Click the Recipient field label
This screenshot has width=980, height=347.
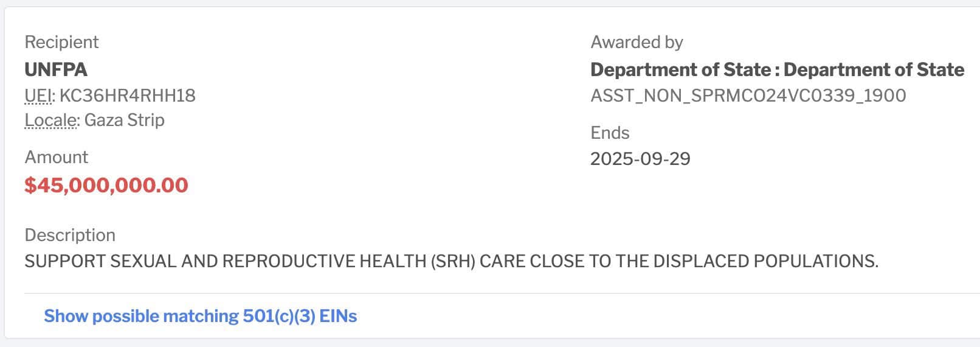pyautogui.click(x=61, y=42)
